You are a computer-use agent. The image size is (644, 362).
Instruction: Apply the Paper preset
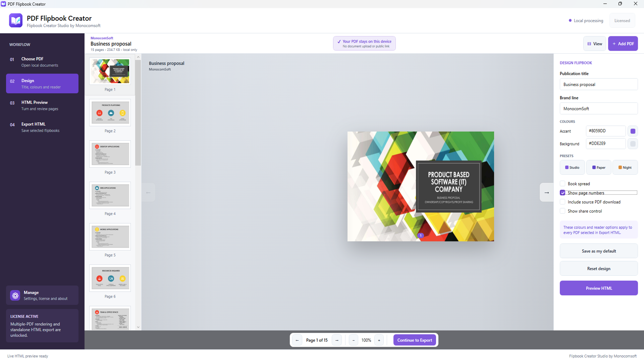(x=599, y=167)
